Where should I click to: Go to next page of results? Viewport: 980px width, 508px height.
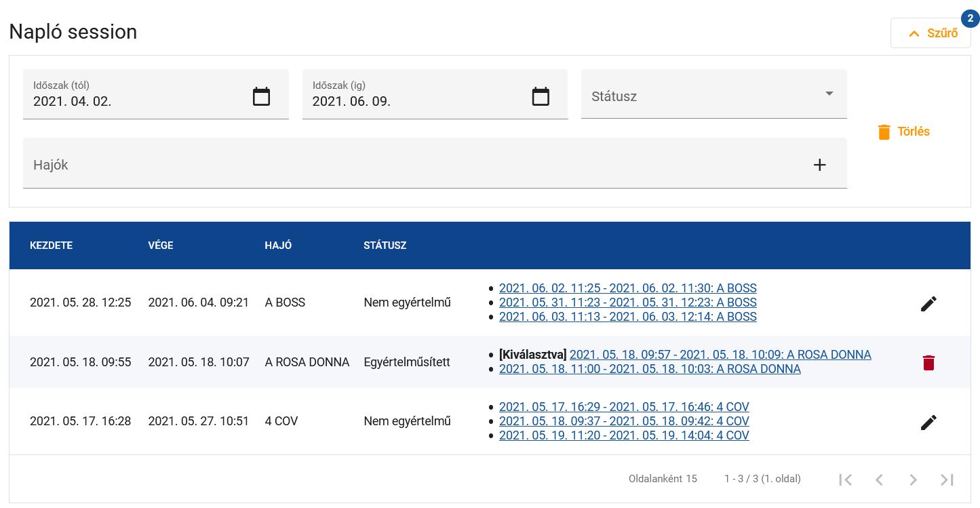coord(913,480)
